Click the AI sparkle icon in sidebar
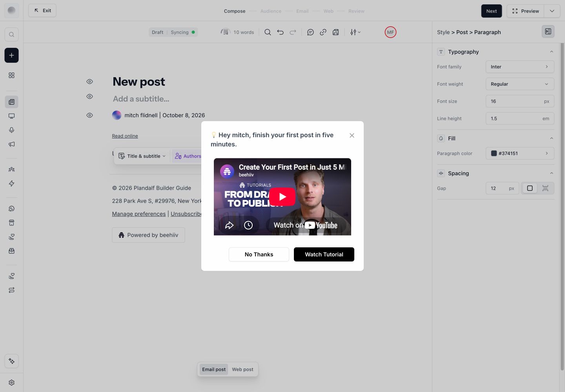Viewport: 565px width, 392px height. click(11, 361)
